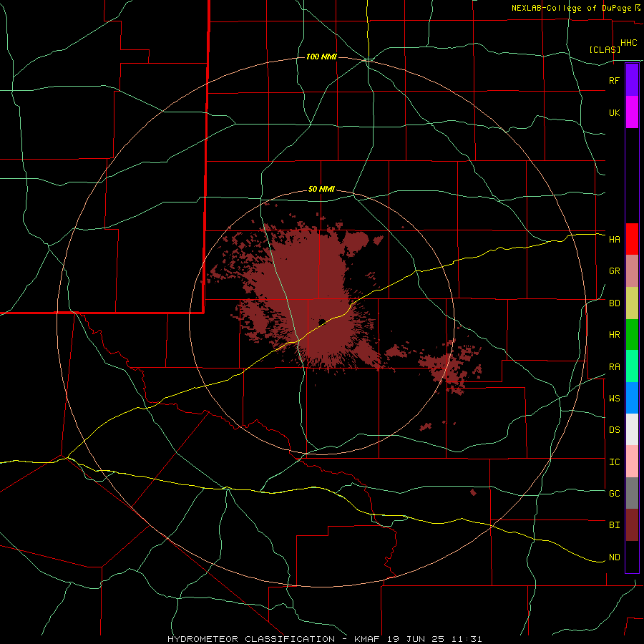Click the GC legend label
644x644 pixels.
(x=614, y=493)
